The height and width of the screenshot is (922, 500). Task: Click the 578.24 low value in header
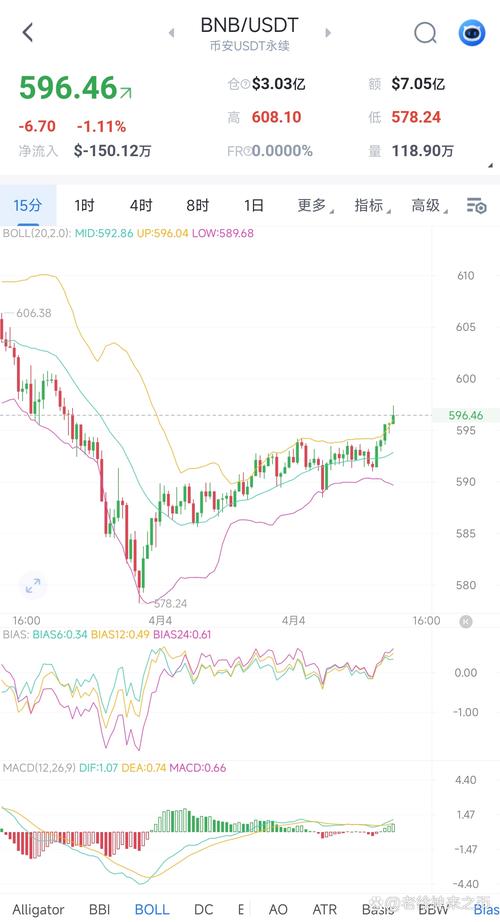tap(416, 117)
